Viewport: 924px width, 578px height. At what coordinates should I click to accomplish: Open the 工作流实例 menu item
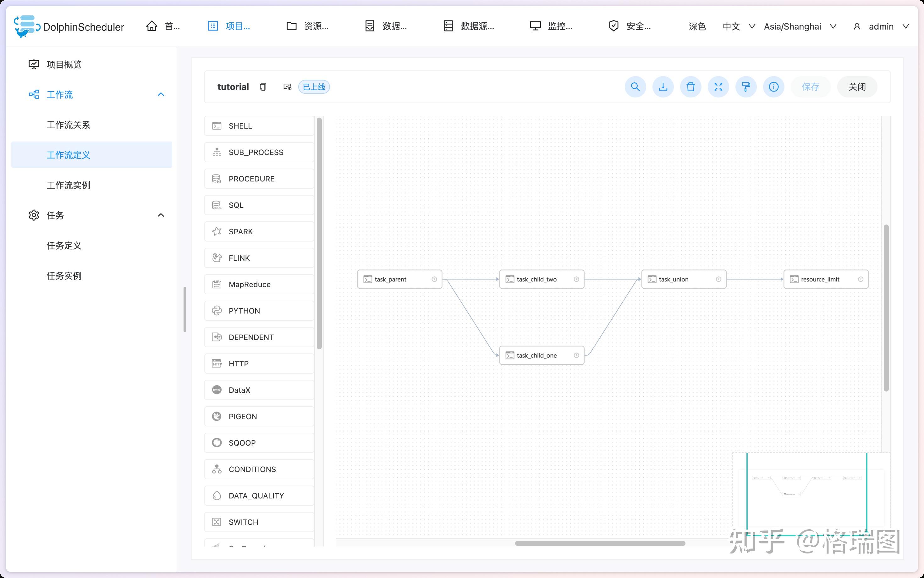pyautogui.click(x=69, y=186)
